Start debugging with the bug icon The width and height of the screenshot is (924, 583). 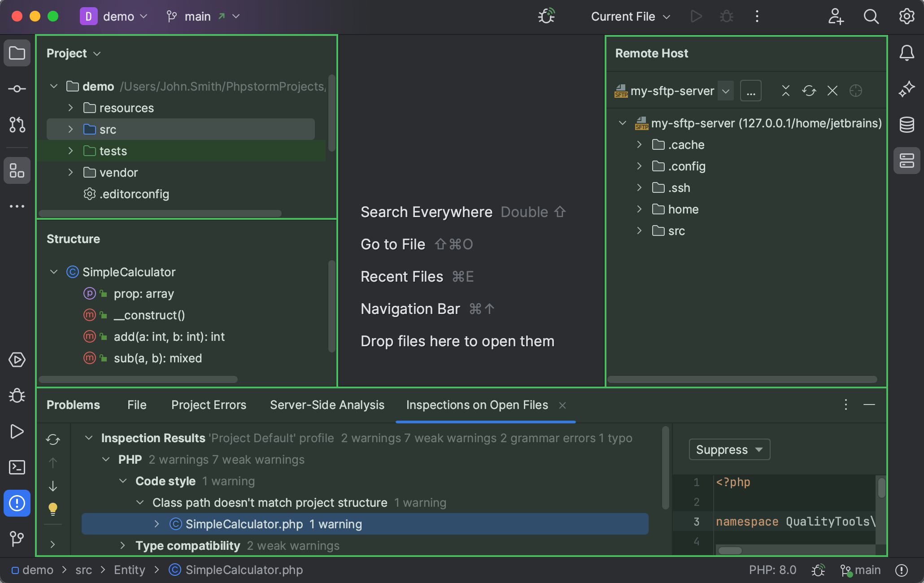pyautogui.click(x=727, y=16)
